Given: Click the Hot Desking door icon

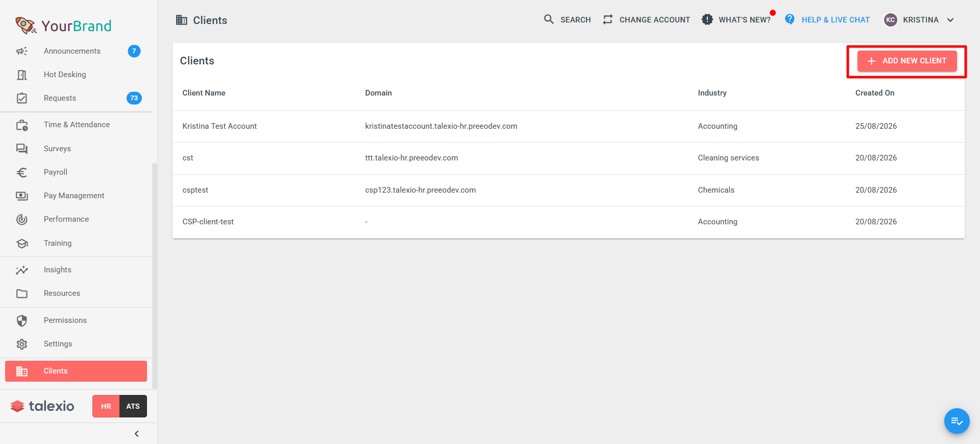Looking at the screenshot, I should (x=22, y=75).
